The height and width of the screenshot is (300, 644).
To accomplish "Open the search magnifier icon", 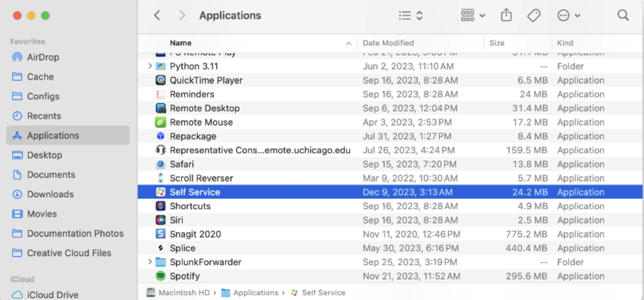I will [623, 15].
